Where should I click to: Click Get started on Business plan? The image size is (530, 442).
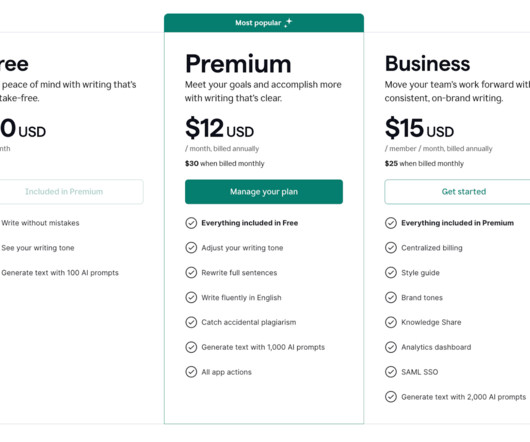point(464,192)
